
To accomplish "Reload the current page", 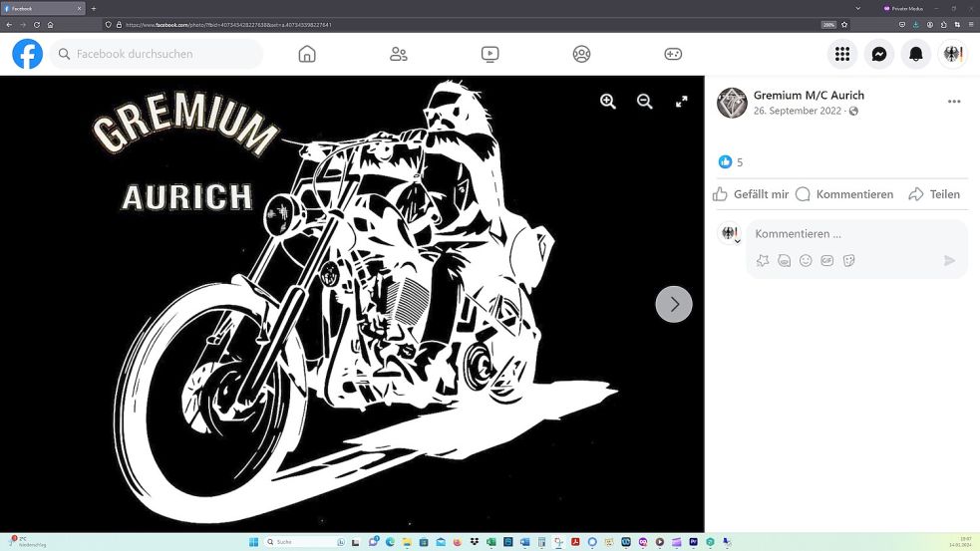I will (37, 25).
